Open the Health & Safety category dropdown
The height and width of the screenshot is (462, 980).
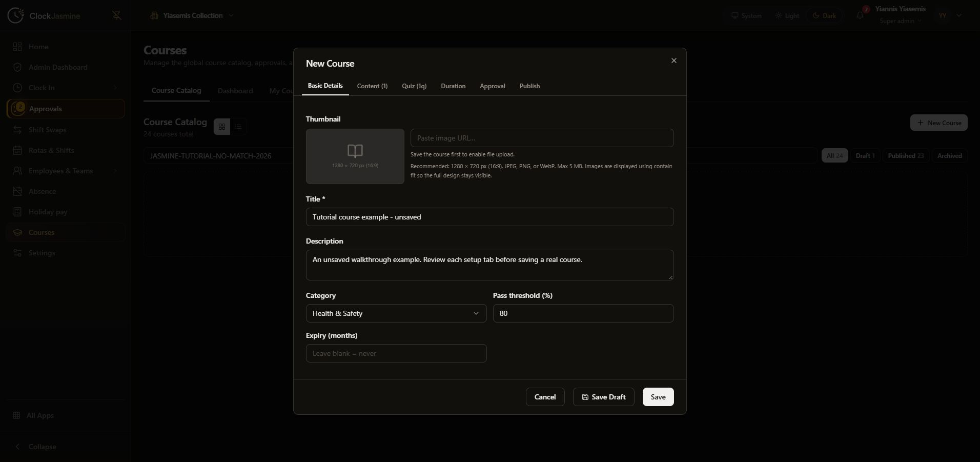[x=396, y=313]
